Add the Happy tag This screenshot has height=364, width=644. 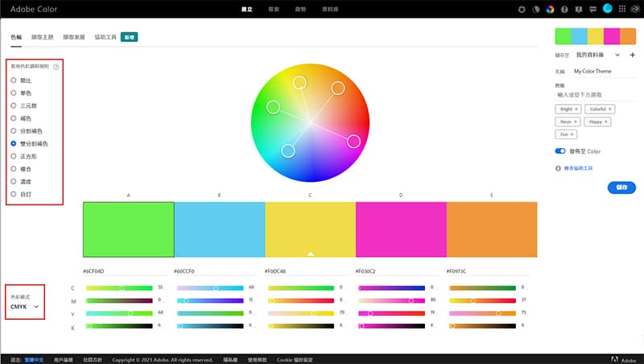tap(597, 122)
